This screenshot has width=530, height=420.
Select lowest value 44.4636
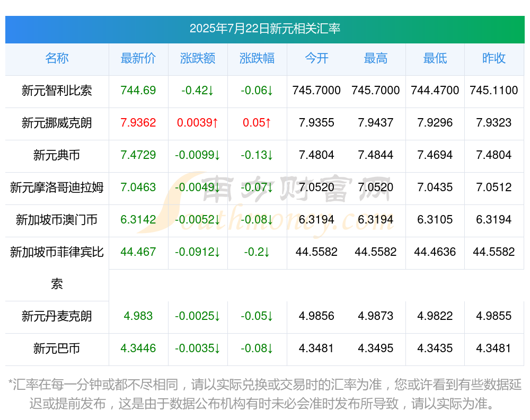click(x=435, y=252)
